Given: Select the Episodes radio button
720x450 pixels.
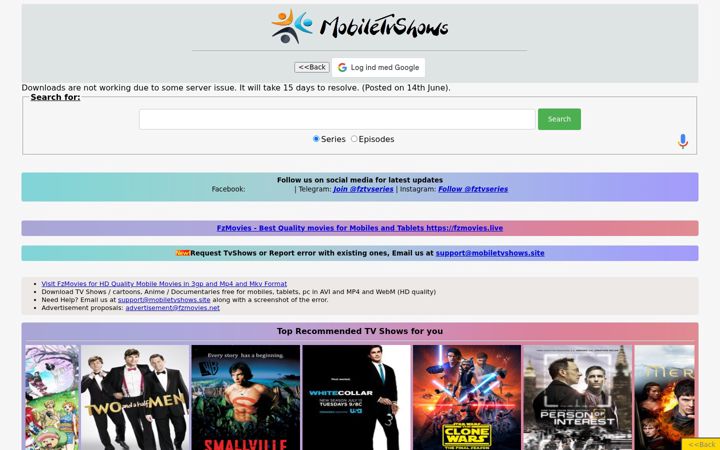Looking at the screenshot, I should 354,139.
